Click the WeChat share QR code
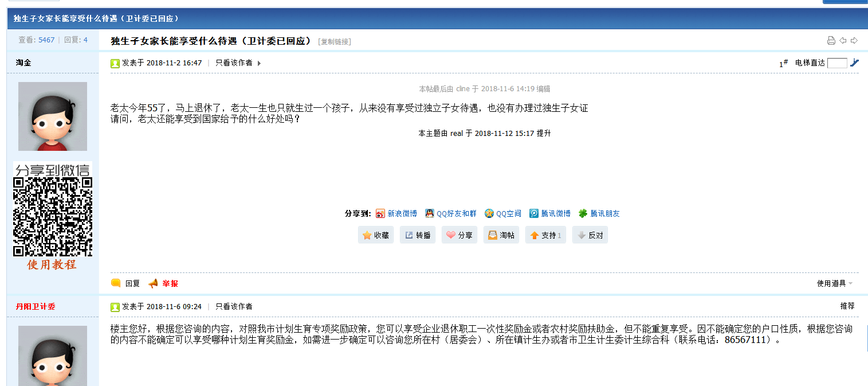Image resolution: width=868 pixels, height=386 pixels. click(53, 217)
